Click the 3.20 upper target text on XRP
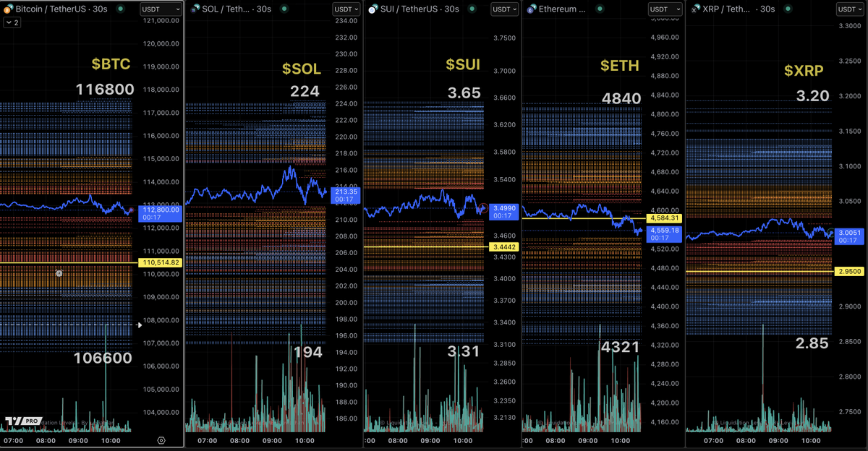 pos(812,95)
